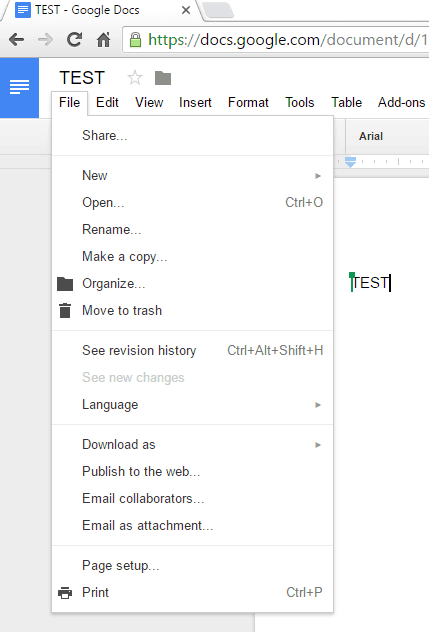
Task: Open the Edit menu
Action: click(107, 103)
